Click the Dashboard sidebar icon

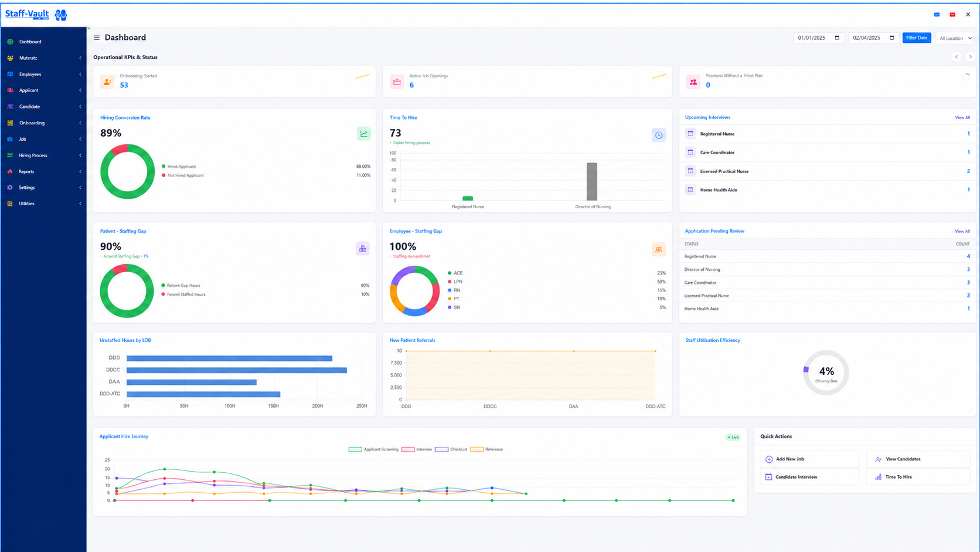pos(10,42)
